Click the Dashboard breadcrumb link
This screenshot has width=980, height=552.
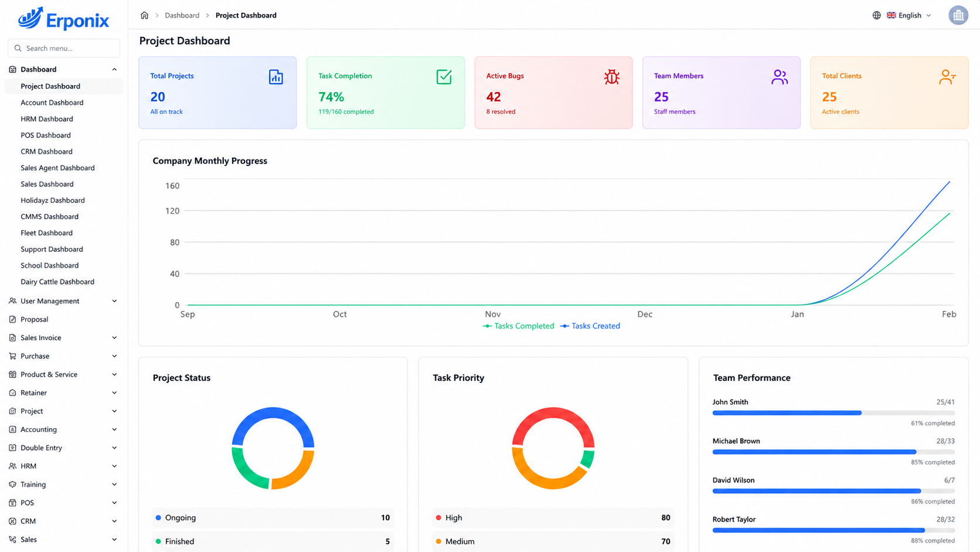click(182, 15)
